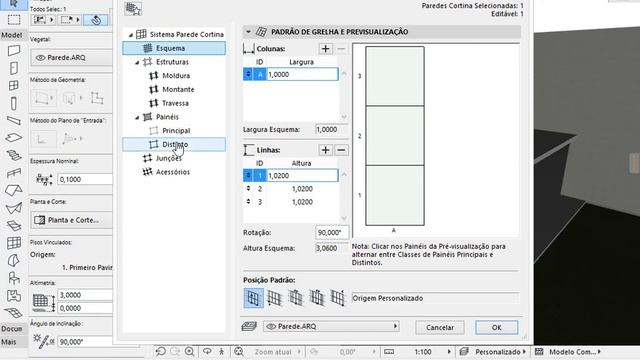Select the Roof tool in toolbox

point(13,190)
